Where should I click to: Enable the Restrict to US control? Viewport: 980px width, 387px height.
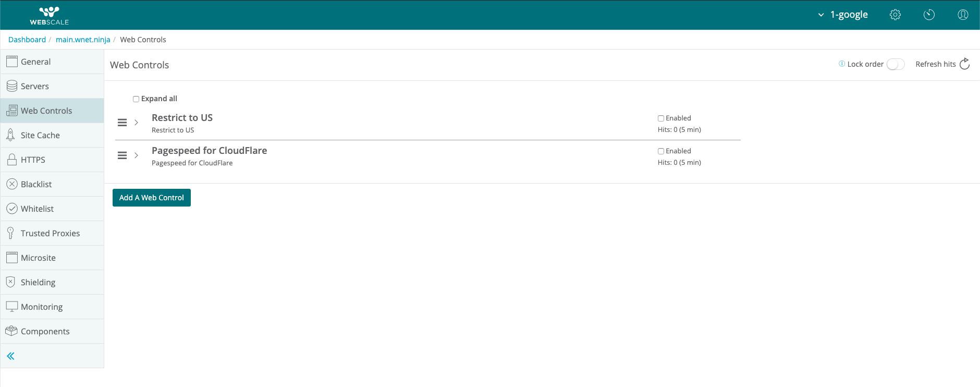[661, 118]
